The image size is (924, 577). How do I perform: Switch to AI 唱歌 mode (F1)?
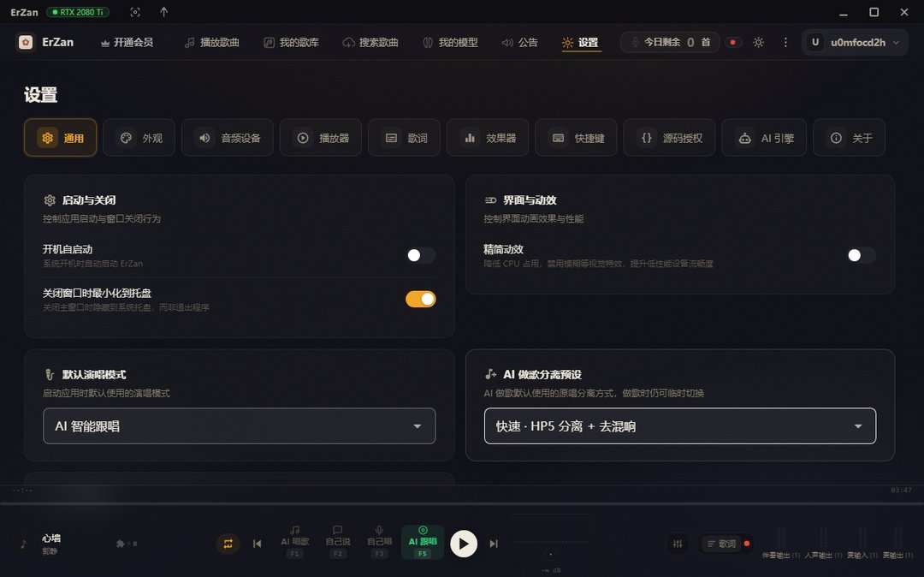294,542
